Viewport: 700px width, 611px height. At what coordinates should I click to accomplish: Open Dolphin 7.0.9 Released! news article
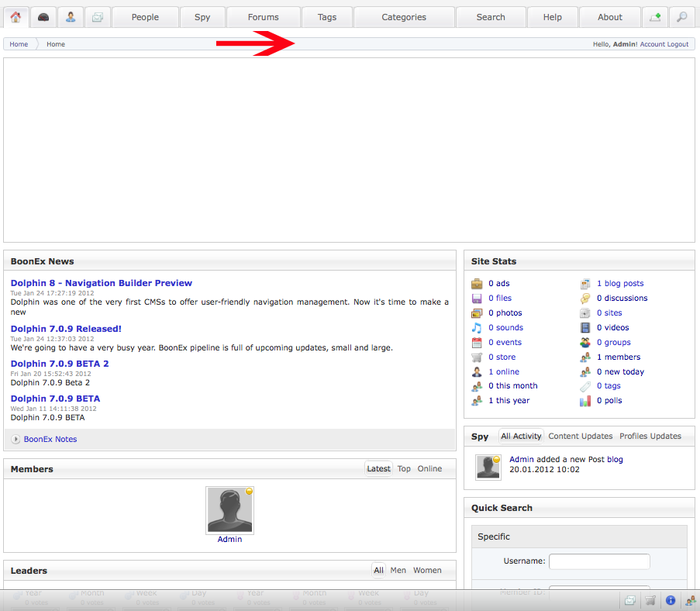[66, 329]
